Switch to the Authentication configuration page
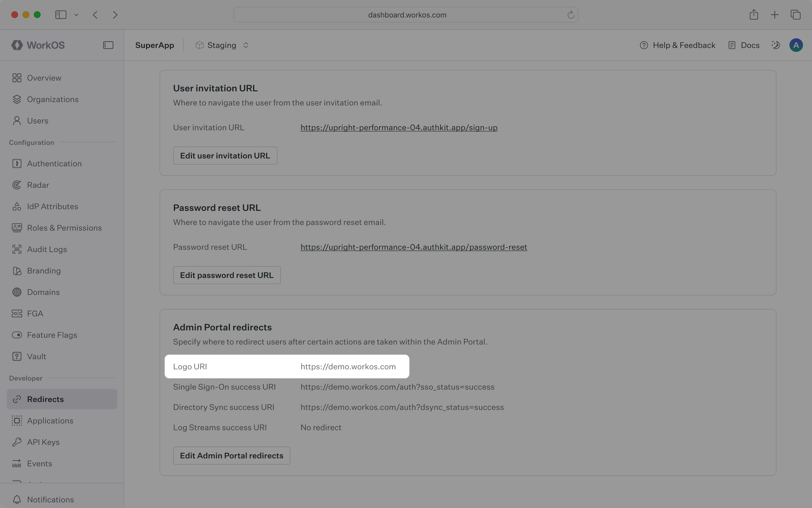 [54, 164]
